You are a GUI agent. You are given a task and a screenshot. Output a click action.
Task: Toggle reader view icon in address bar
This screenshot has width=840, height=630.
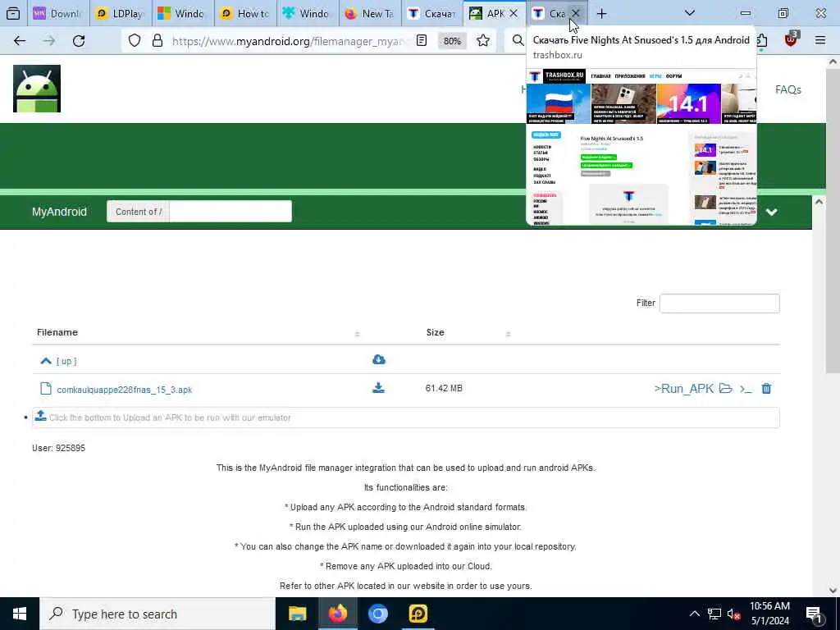coord(422,41)
